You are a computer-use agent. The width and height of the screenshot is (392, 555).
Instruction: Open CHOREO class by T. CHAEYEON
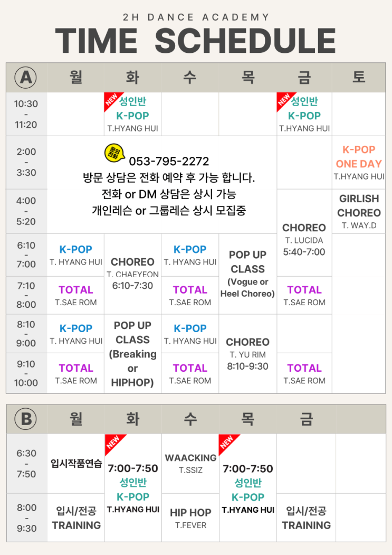click(132, 273)
